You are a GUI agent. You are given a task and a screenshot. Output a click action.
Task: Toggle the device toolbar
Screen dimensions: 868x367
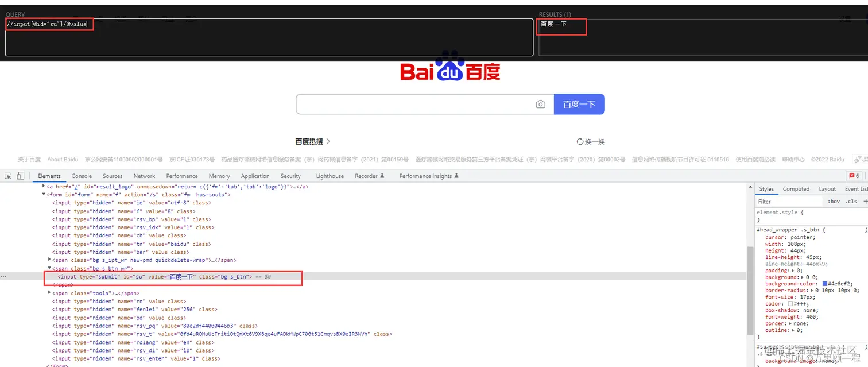(x=20, y=176)
